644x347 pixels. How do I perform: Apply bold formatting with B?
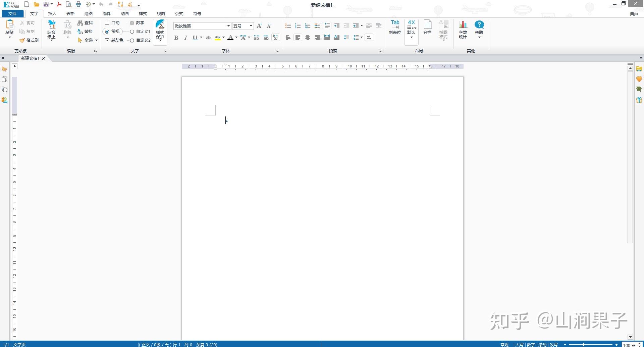176,38
